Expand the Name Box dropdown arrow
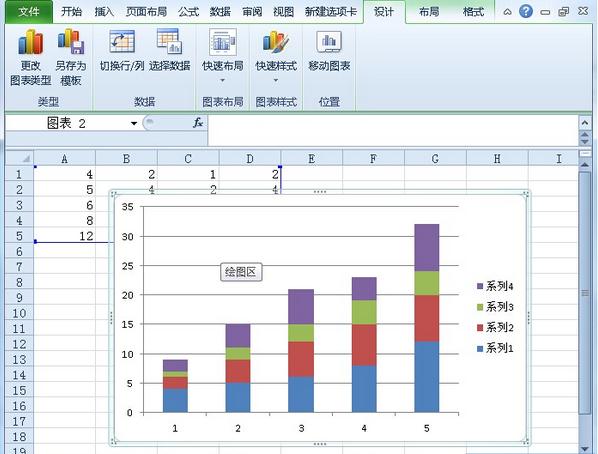Screen dimensions: 598x454 point(134,123)
